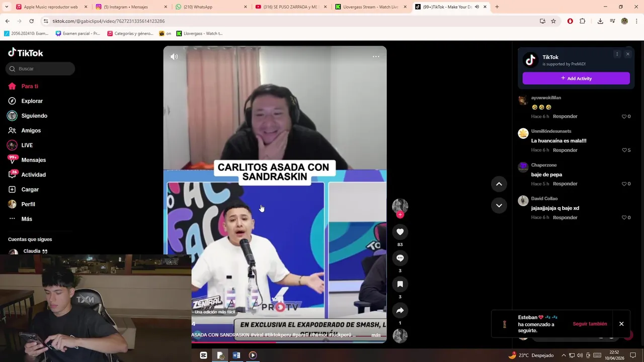644x362 pixels.
Task: Reply to David Collao's comment
Action: coord(565,218)
